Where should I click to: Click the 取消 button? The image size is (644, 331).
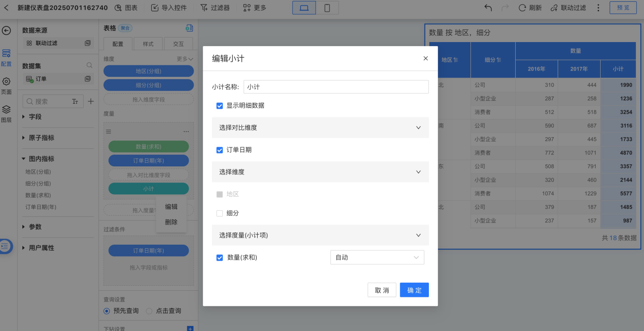(382, 290)
